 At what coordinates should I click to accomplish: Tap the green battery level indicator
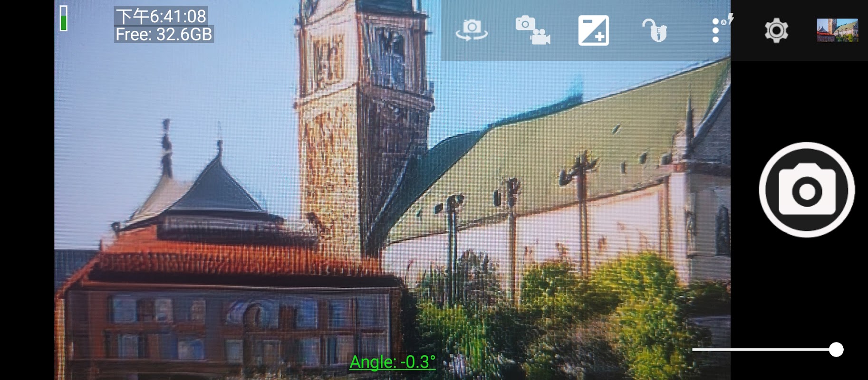[x=64, y=19]
